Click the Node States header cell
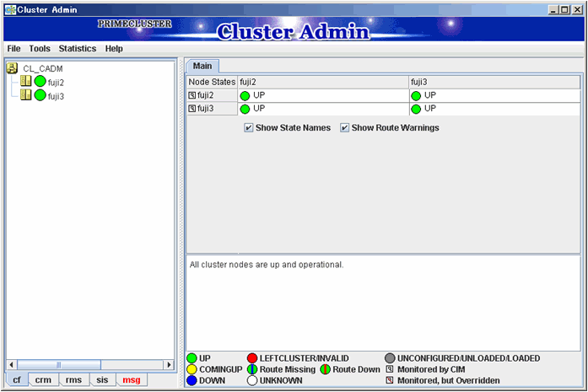Viewport: 588px width, 392px height. pos(212,82)
